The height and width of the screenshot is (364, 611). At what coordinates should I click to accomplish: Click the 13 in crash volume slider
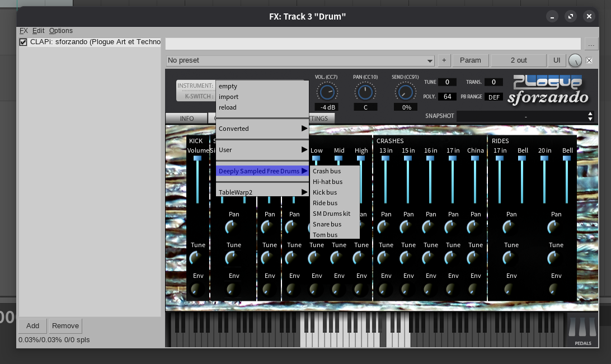point(386,159)
